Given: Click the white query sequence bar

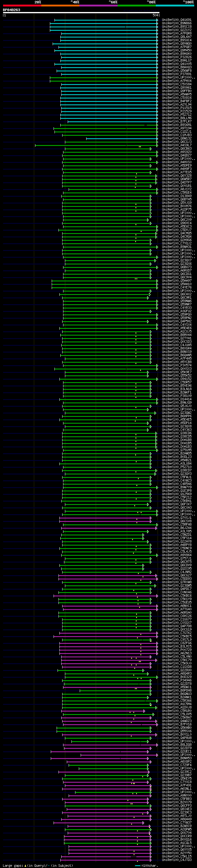Looking at the screenshot, I should [81, 13].
